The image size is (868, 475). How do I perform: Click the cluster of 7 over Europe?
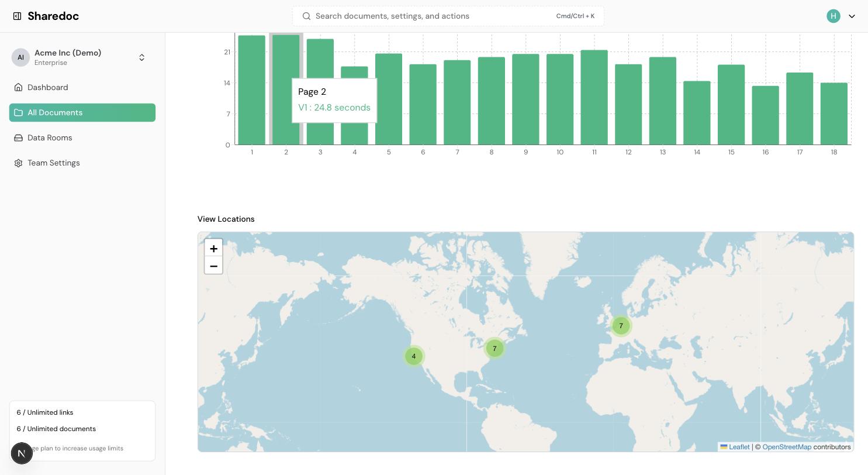(621, 326)
